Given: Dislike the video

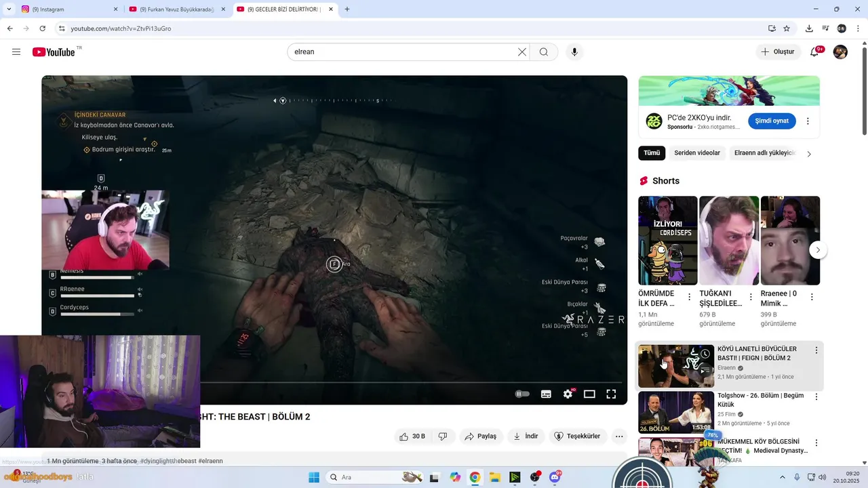Looking at the screenshot, I should pyautogui.click(x=443, y=436).
